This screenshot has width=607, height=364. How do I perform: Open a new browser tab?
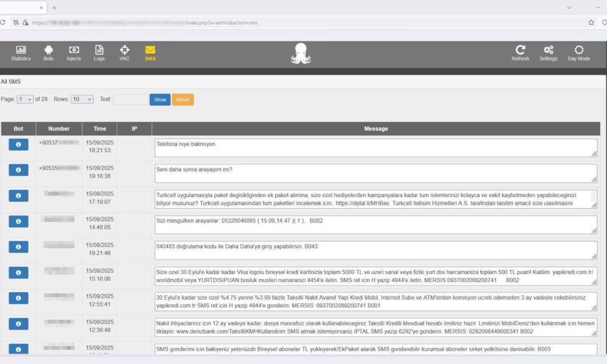click(55, 8)
